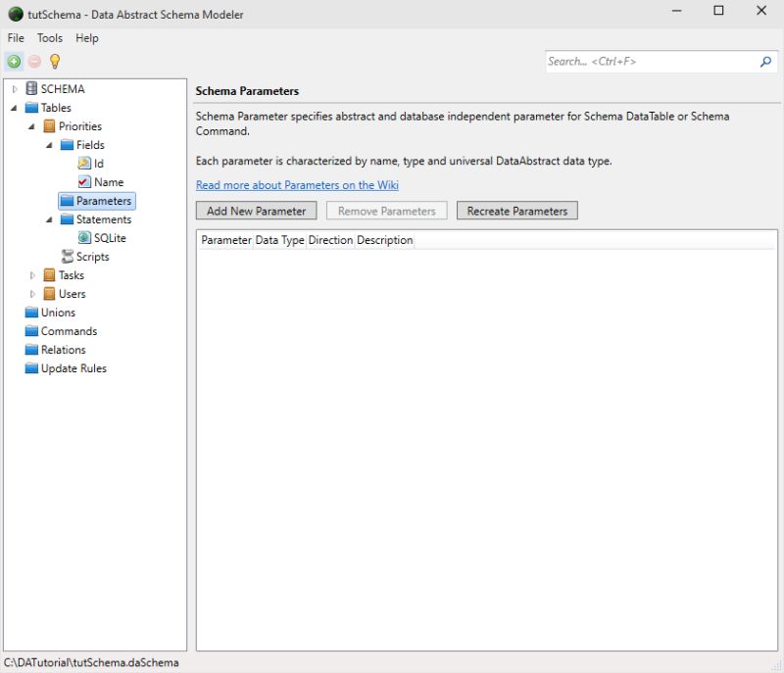Select the SQLite statement label
The height and width of the screenshot is (673, 784).
[110, 238]
